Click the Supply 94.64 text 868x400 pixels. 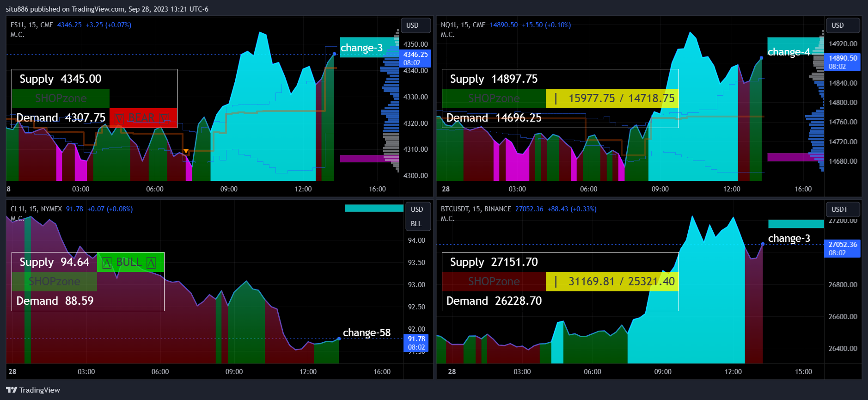pos(54,262)
